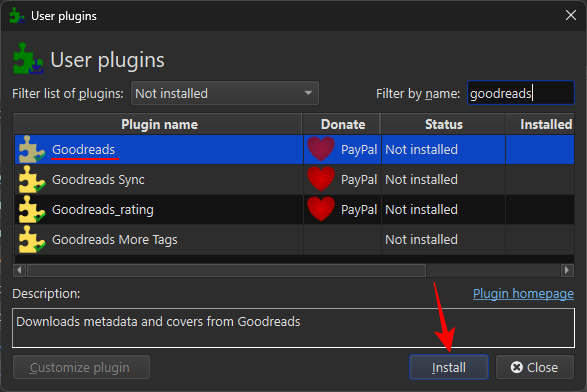Click the horizontal scrollbar left arrow
Screen dimensions: 587x392
coord(19,270)
